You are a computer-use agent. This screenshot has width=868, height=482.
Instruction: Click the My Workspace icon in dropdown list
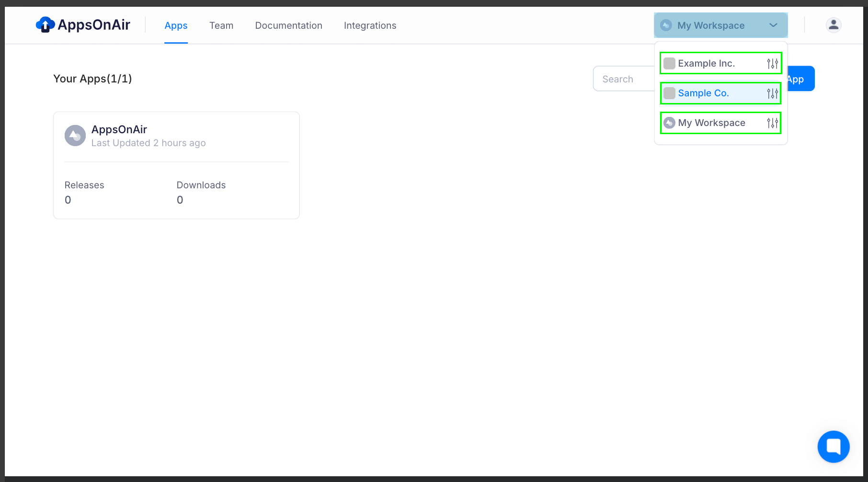[x=669, y=123]
